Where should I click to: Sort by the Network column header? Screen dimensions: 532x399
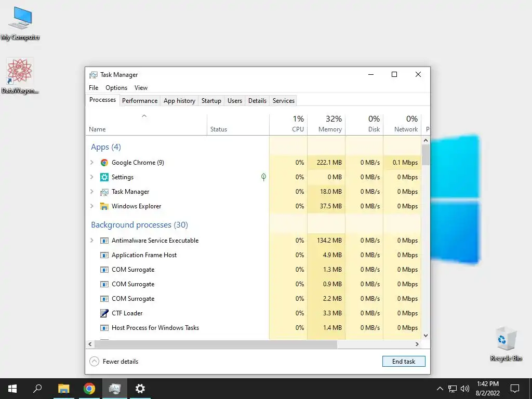click(x=403, y=125)
